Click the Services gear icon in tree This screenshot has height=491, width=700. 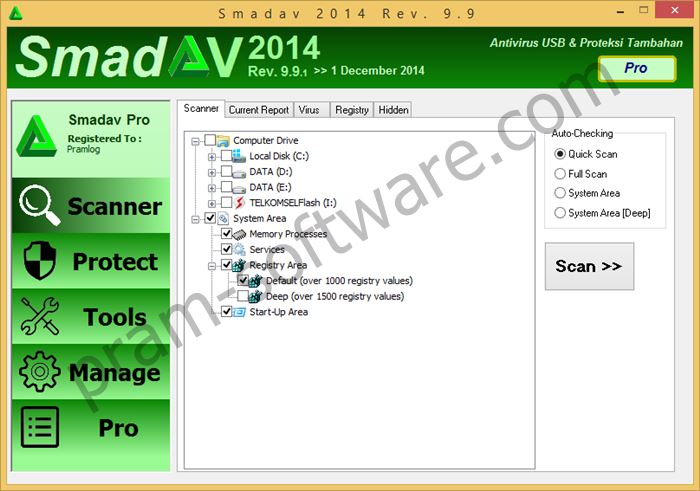[239, 250]
